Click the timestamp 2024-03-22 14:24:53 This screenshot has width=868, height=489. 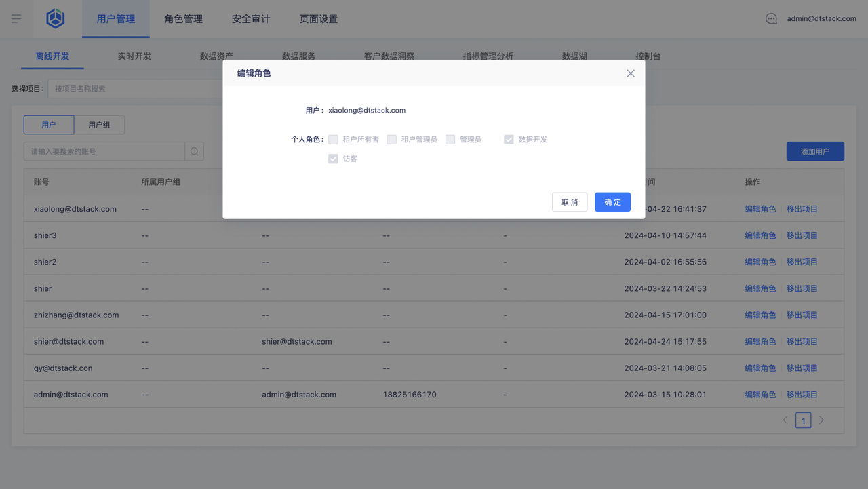click(665, 289)
